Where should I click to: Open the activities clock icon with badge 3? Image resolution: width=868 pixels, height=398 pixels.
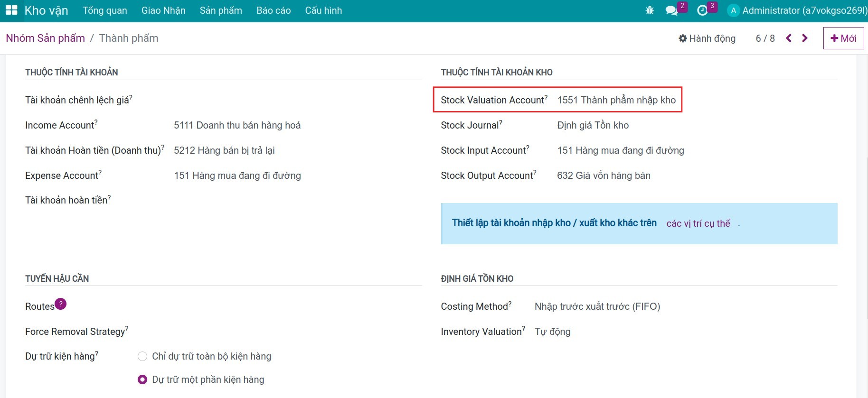coord(702,10)
